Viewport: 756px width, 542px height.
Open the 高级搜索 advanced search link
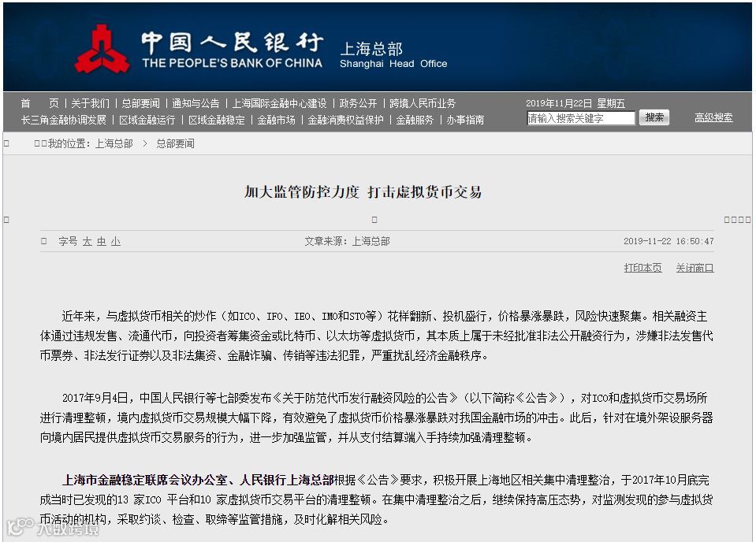pyautogui.click(x=713, y=117)
